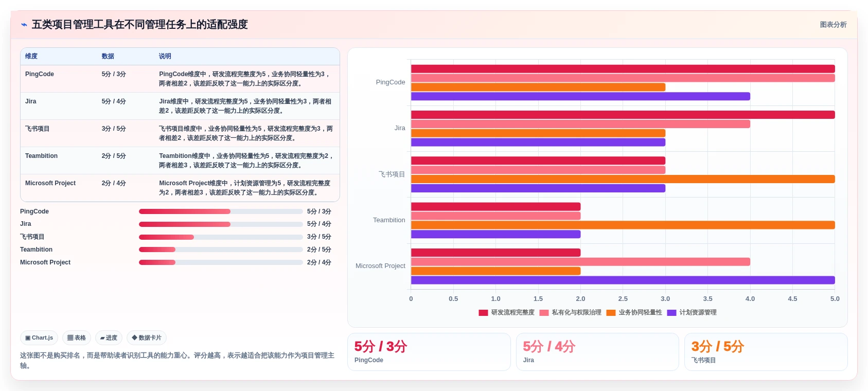Click the 5.0 x-axis tick label
This screenshot has width=868, height=391.
835,299
